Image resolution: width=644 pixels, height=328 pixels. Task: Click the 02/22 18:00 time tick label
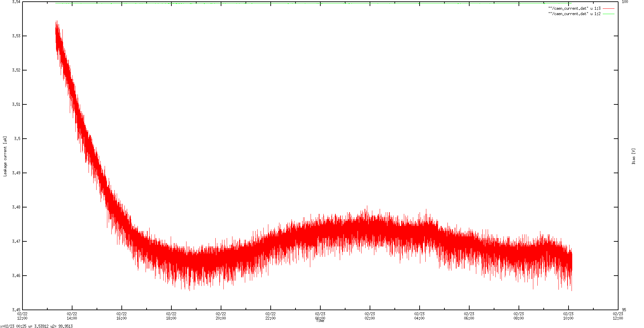coord(171,316)
